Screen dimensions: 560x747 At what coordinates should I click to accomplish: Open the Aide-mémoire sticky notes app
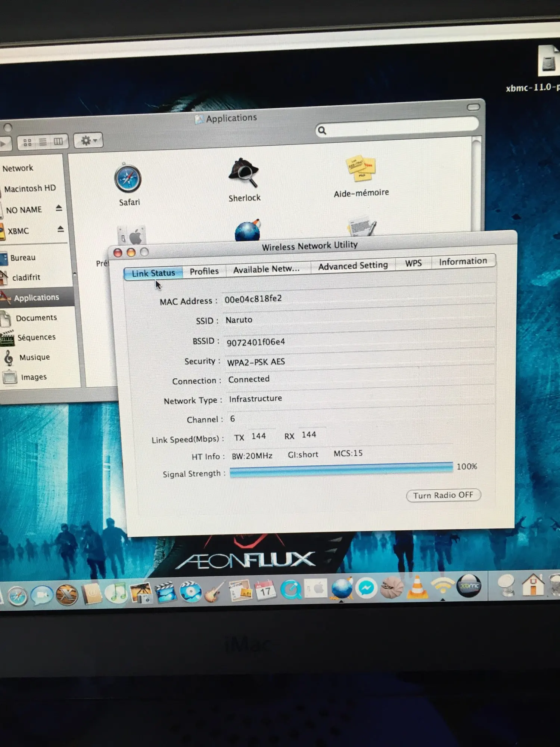click(x=361, y=168)
